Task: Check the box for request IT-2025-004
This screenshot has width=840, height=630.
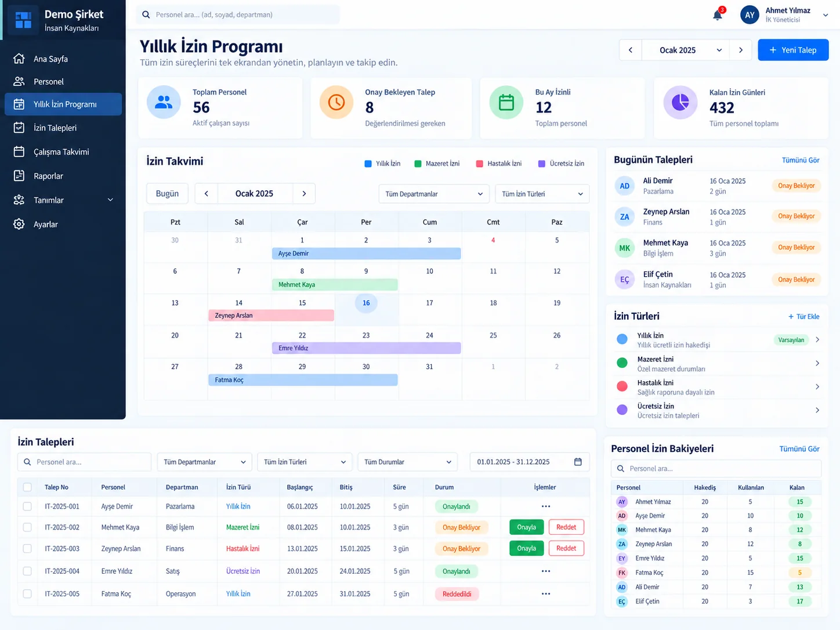Action: click(27, 571)
